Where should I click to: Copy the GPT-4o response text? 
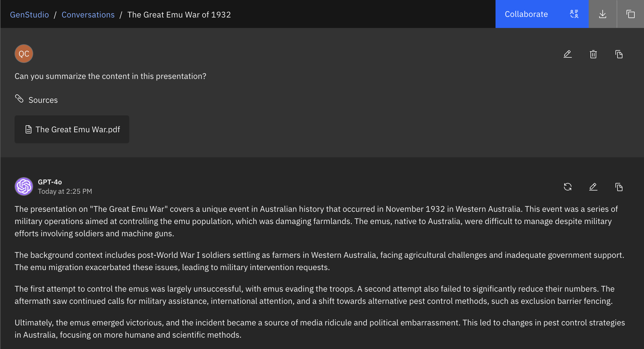pyautogui.click(x=619, y=187)
